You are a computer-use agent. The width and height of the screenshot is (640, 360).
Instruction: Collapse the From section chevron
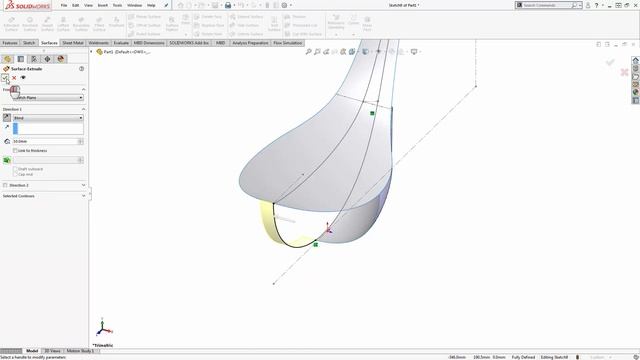(84, 89)
